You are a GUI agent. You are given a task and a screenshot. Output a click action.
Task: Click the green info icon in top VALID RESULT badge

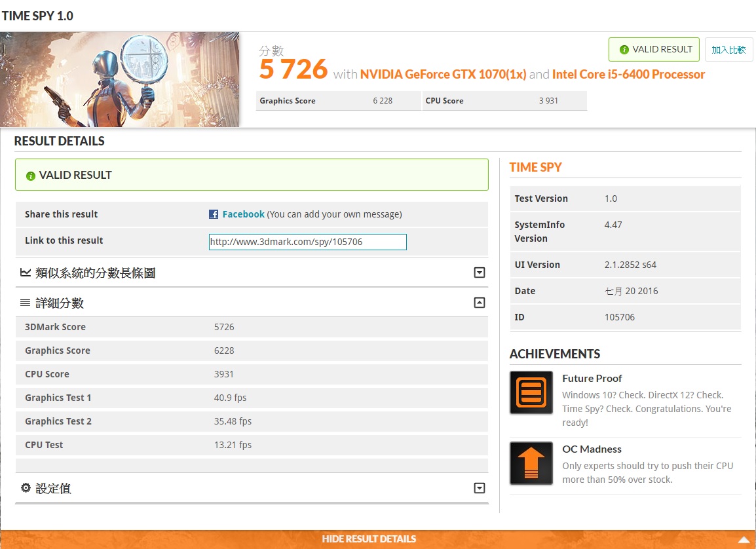click(624, 50)
